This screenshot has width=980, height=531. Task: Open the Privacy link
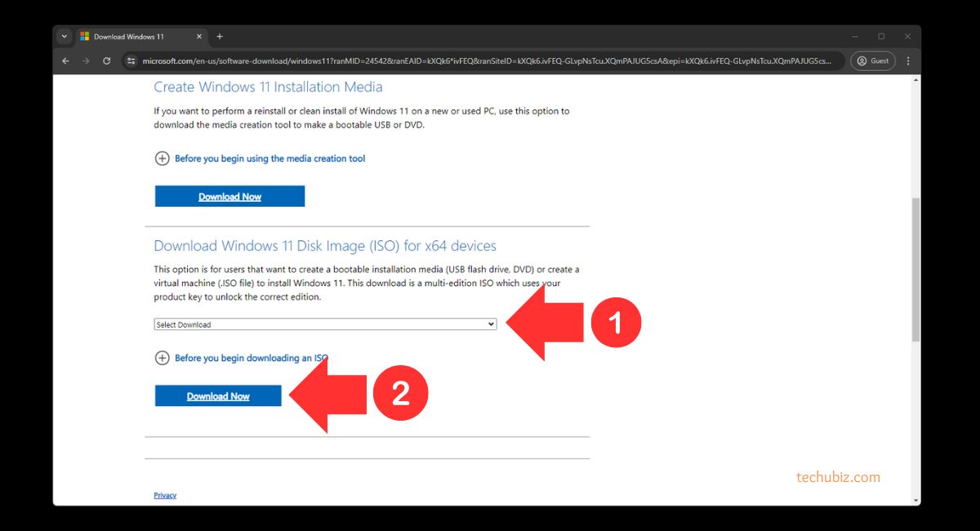pyautogui.click(x=165, y=496)
